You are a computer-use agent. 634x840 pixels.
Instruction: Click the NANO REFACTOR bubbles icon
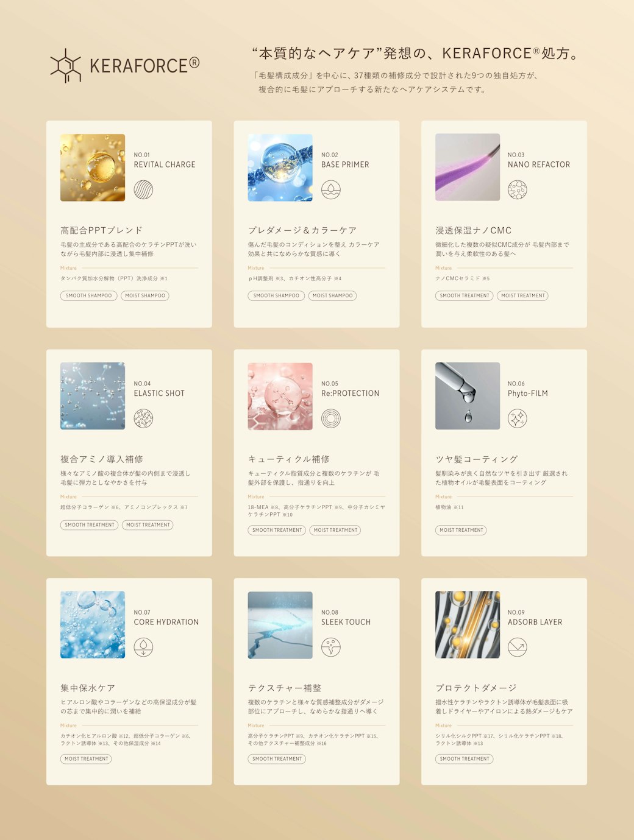click(x=517, y=189)
